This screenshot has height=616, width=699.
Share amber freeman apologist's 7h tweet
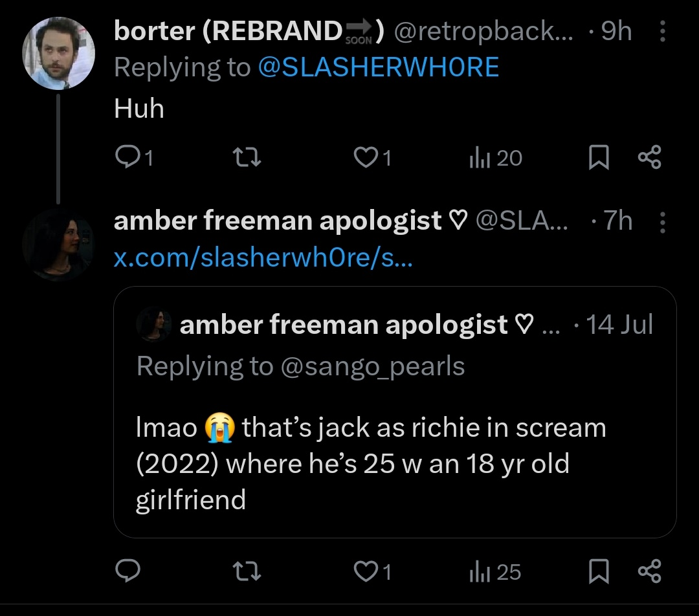[x=649, y=571]
